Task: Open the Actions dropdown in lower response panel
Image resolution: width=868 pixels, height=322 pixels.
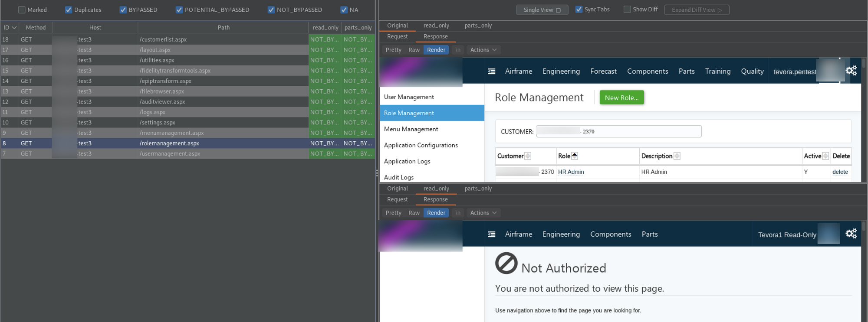Action: click(x=483, y=213)
